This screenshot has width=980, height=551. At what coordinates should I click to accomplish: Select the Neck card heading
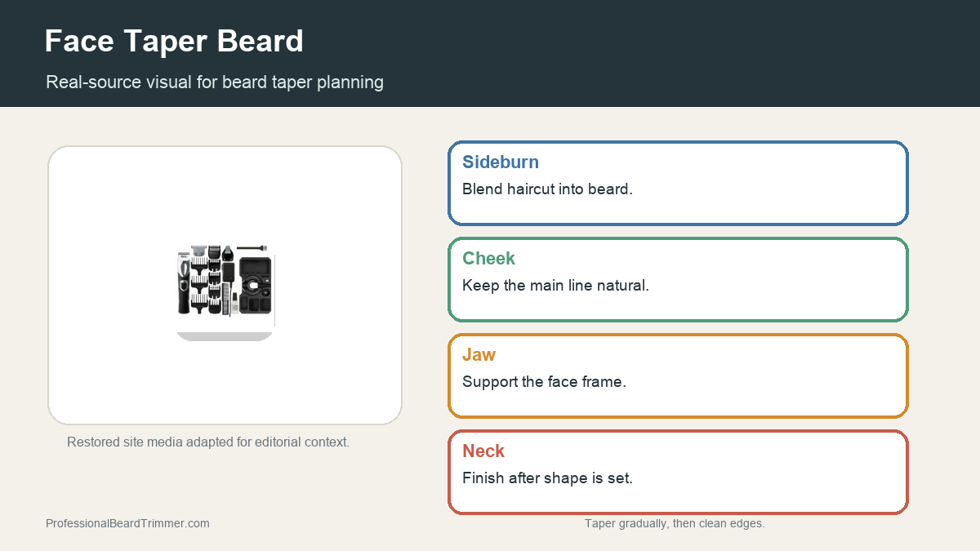click(483, 451)
